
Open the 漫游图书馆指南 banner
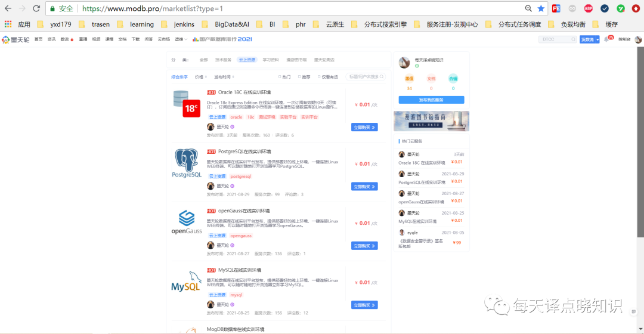pyautogui.click(x=431, y=121)
